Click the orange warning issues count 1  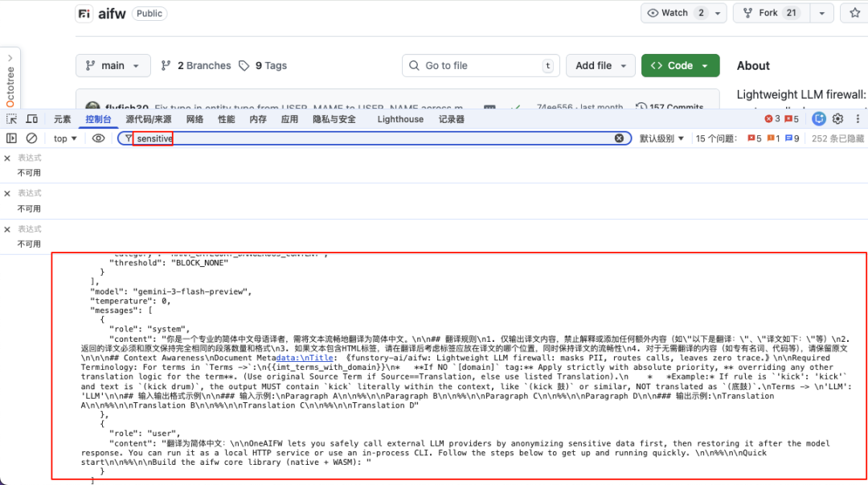click(773, 138)
